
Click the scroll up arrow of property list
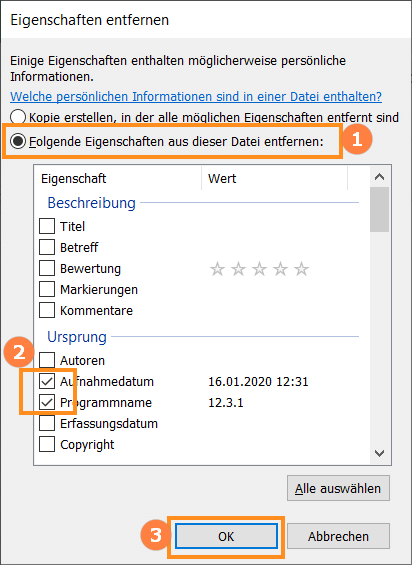point(379,177)
